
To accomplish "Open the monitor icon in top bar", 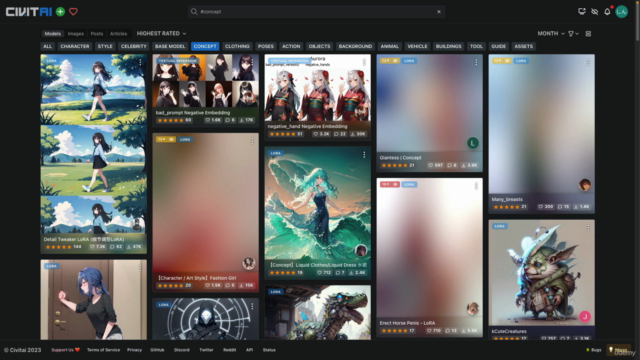I will click(x=582, y=11).
